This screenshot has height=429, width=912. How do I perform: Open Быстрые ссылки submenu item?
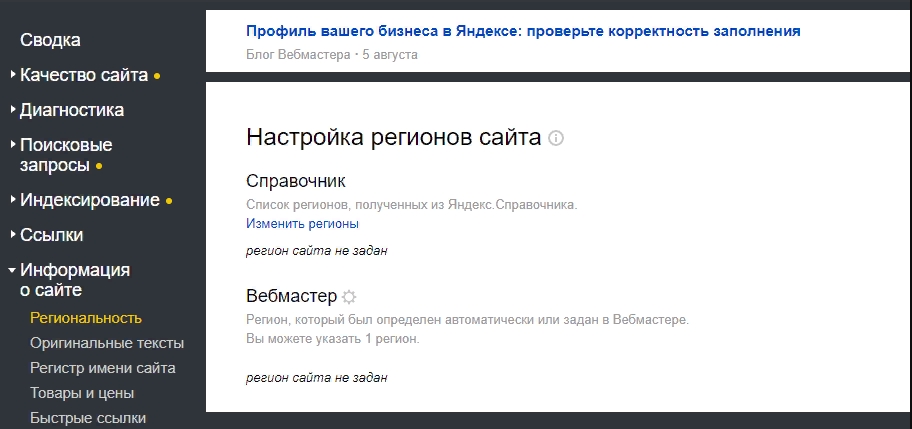[88, 418]
